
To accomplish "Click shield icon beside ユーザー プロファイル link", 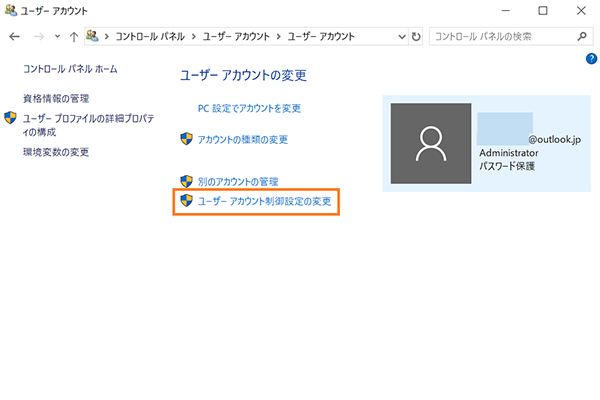I will (x=10, y=118).
